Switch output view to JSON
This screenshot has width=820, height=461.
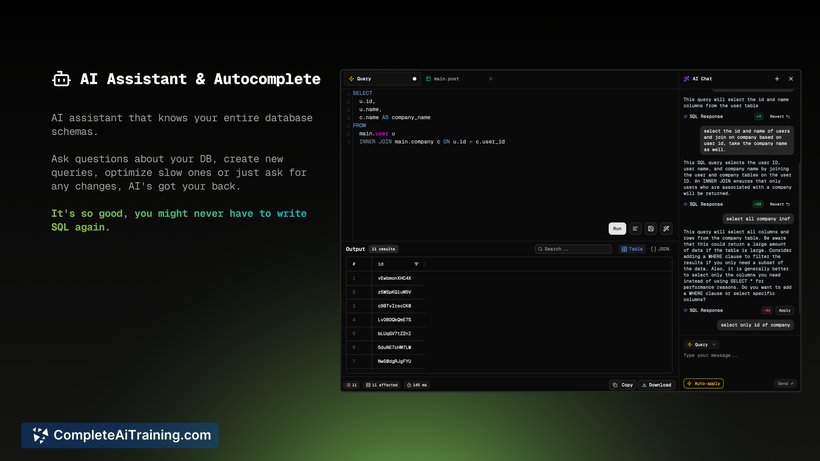coord(660,249)
